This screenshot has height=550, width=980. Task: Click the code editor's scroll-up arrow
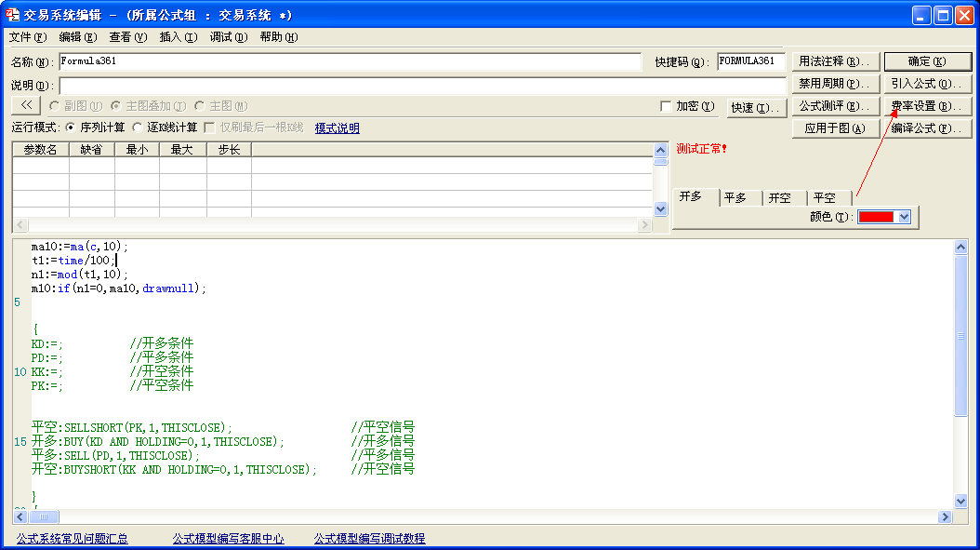(961, 247)
